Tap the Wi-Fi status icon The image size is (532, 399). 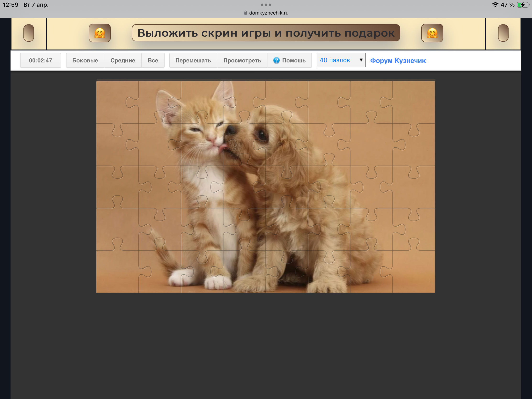[x=495, y=5]
